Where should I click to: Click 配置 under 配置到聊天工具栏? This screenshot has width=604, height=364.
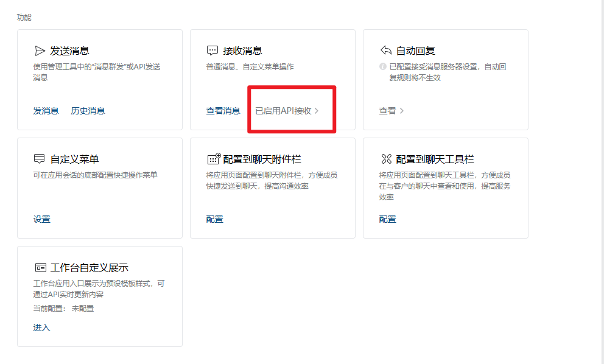(x=387, y=219)
